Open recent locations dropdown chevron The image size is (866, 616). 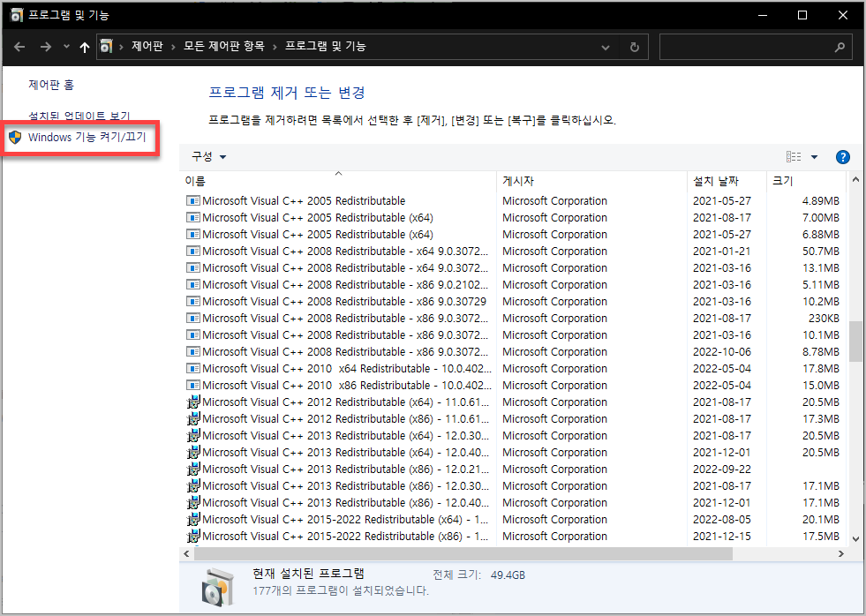tap(66, 47)
